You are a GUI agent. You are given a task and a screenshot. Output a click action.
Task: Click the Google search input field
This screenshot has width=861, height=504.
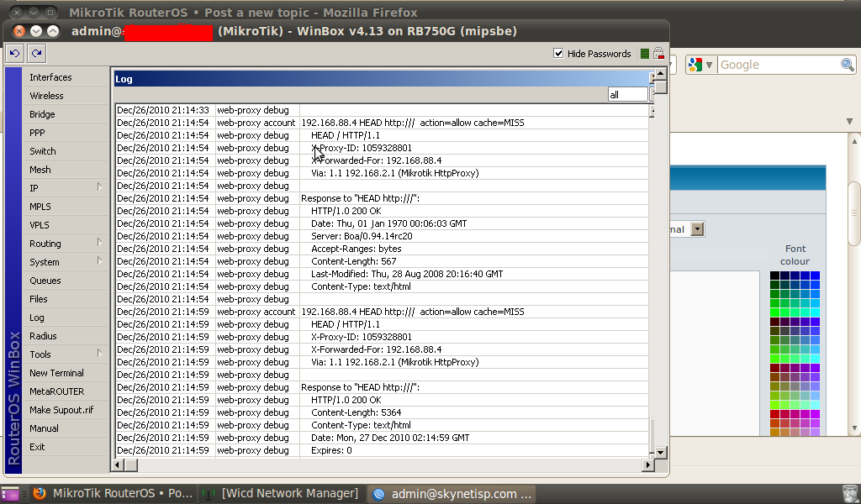point(779,65)
